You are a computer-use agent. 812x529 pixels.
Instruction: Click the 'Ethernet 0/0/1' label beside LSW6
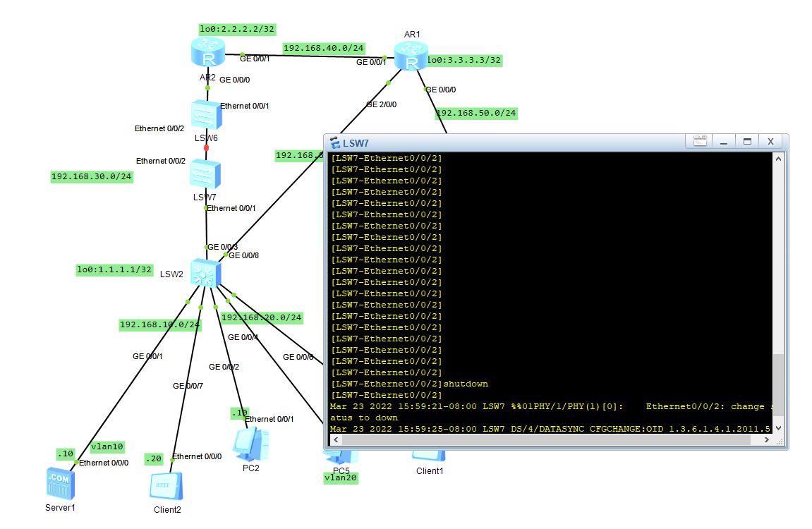coord(244,106)
